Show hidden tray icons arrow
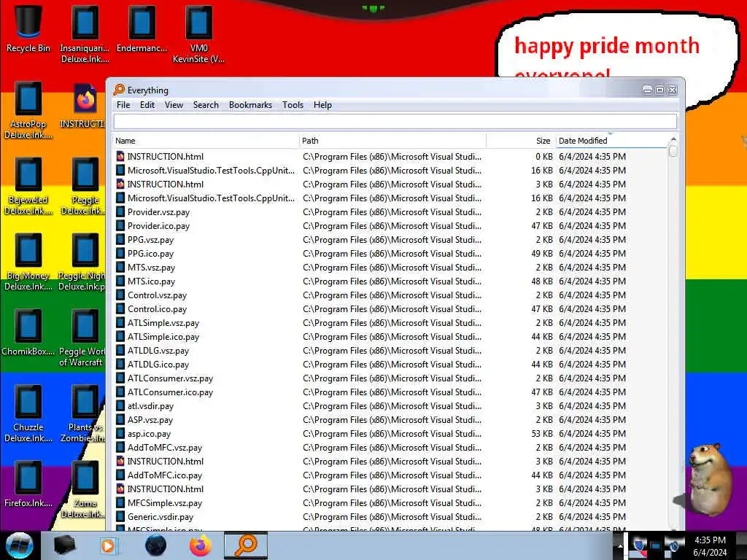 click(x=620, y=545)
